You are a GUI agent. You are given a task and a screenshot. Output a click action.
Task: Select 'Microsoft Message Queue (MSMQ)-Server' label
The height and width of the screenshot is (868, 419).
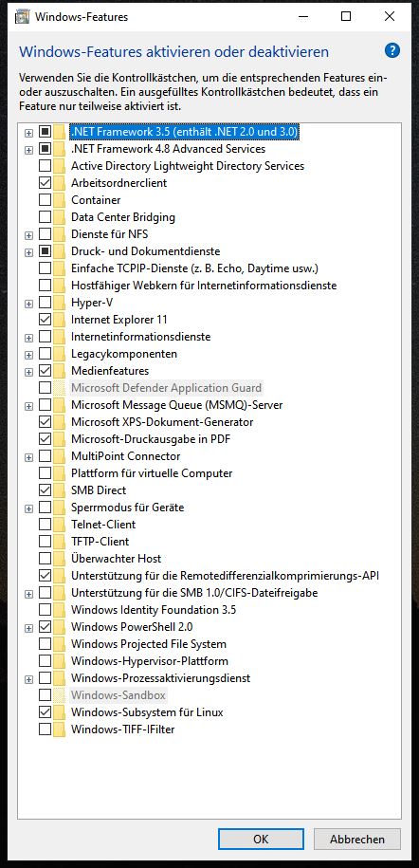[x=176, y=405]
